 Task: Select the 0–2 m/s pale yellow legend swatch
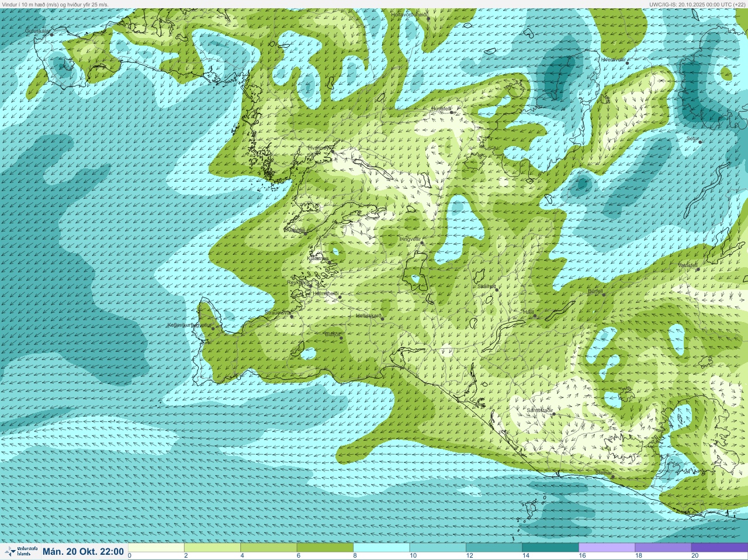click(157, 547)
